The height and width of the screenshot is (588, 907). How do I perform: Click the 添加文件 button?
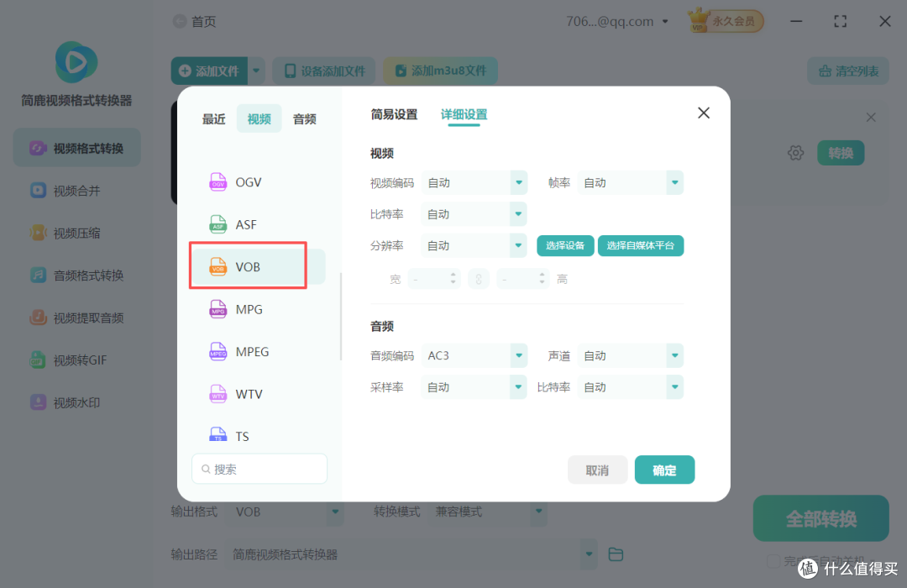pyautogui.click(x=209, y=71)
